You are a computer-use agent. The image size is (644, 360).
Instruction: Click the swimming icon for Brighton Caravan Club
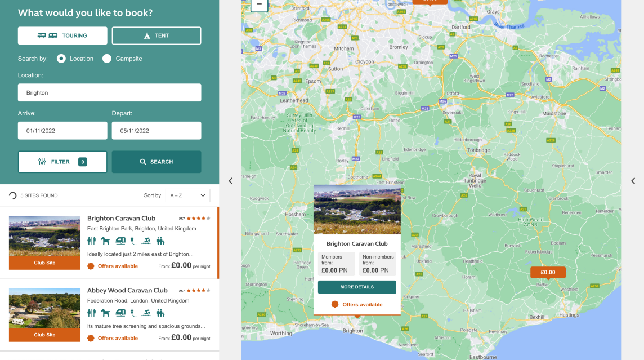click(x=146, y=241)
